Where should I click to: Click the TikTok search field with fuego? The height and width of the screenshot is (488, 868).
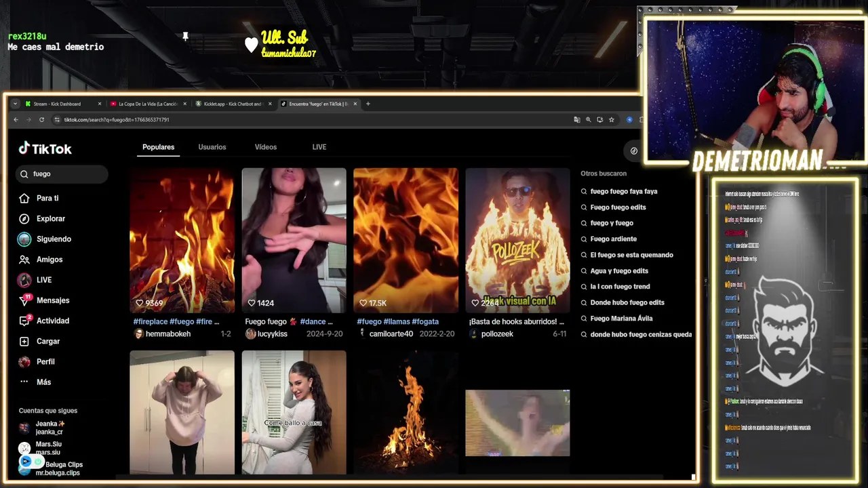tap(62, 174)
